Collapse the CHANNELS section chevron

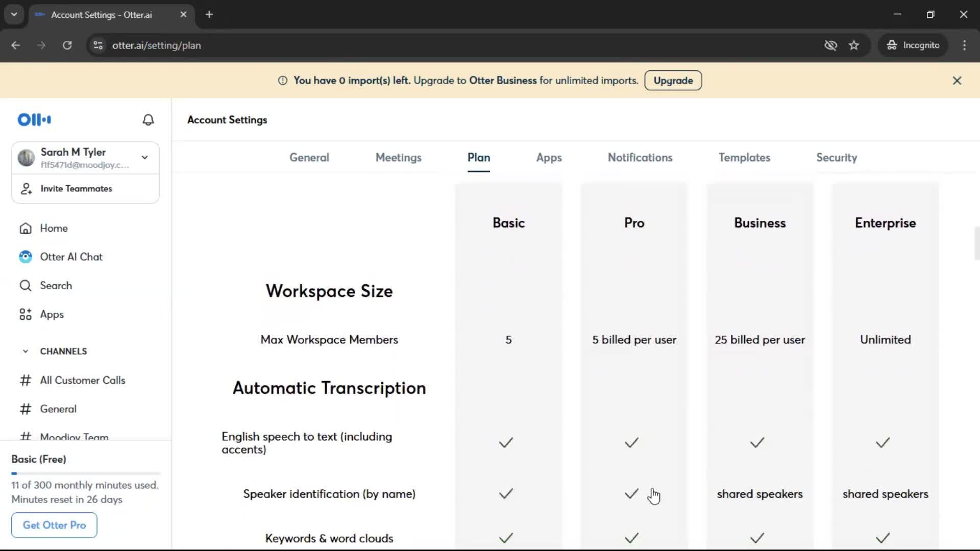click(x=26, y=352)
